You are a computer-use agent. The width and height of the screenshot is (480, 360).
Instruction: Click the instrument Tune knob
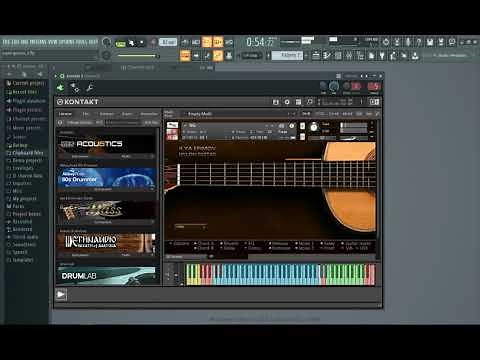314,127
